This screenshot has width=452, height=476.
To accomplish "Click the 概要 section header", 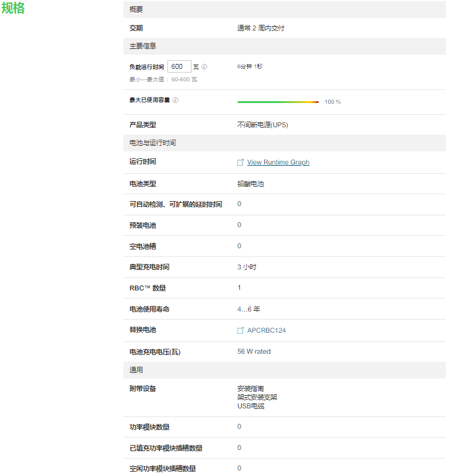I will point(136,9).
